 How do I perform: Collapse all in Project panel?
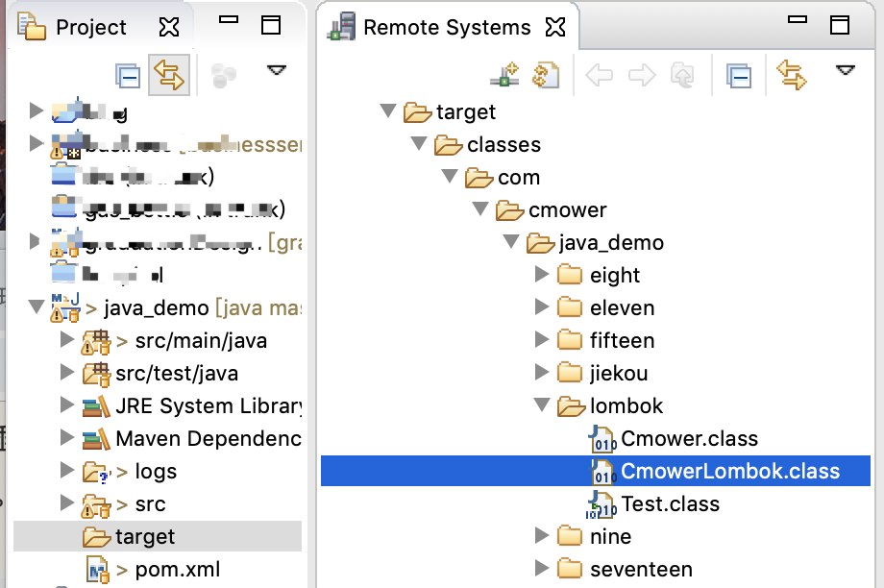point(128,76)
